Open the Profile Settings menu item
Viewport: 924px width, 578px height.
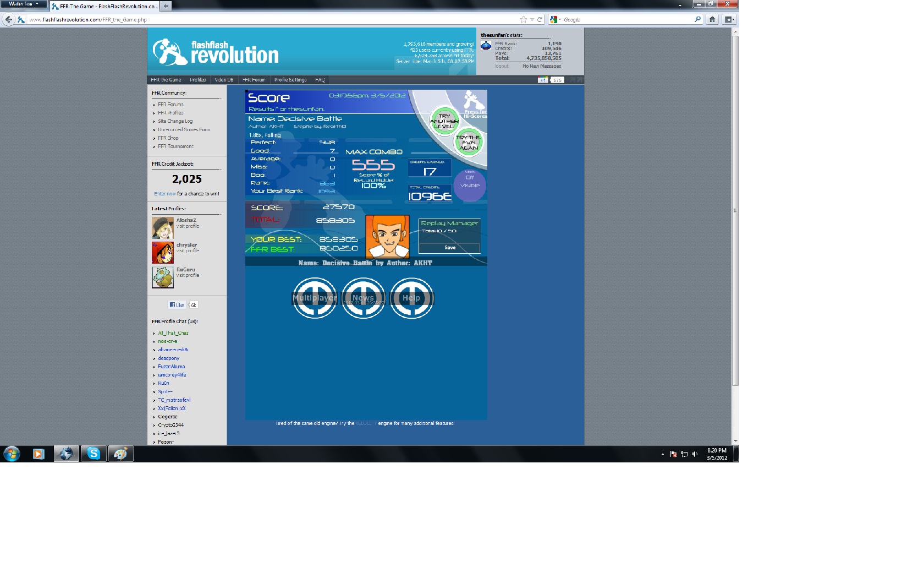[x=290, y=80]
